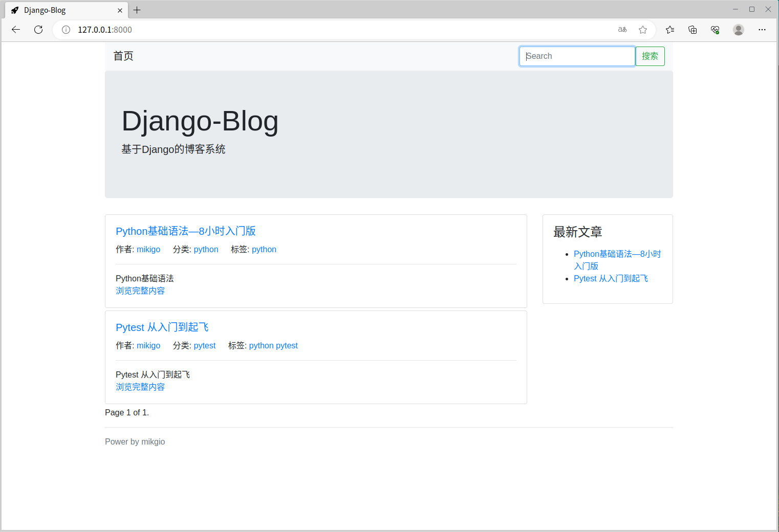Open category link python
Viewport: 779px width, 532px height.
pos(206,250)
